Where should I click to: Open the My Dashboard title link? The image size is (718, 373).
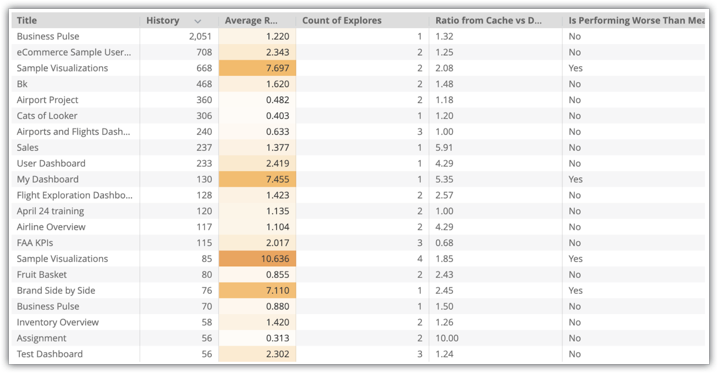(48, 179)
